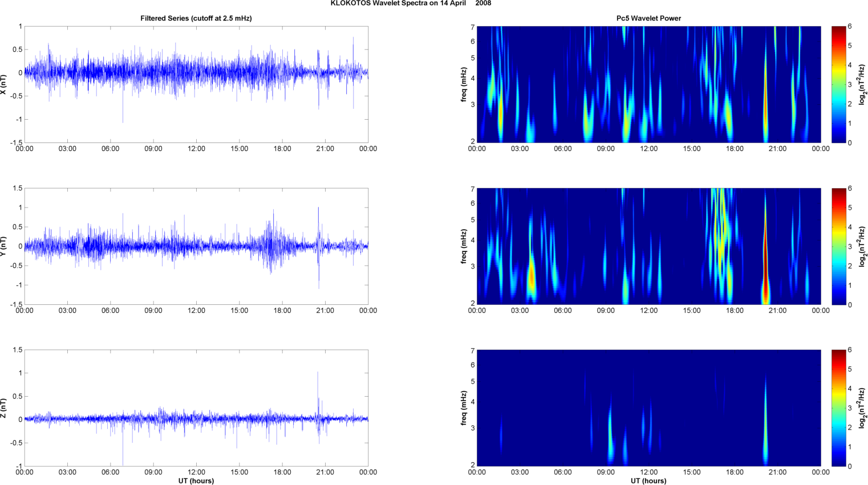Click the orange 20:00 UT streak in top spectrogram
The width and height of the screenshot is (868, 485).
coord(765,97)
